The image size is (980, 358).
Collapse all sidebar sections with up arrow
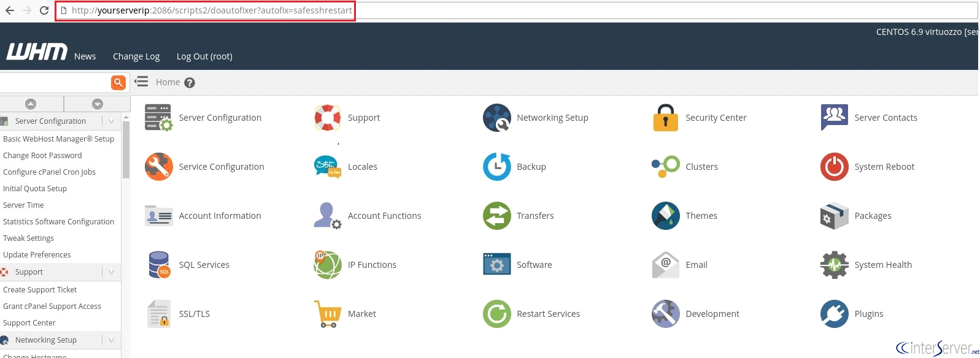(x=31, y=104)
